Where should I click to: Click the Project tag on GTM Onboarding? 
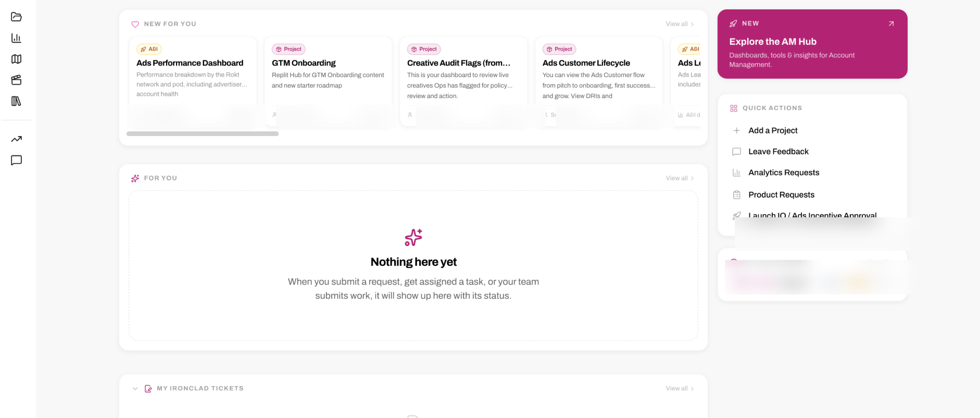[288, 49]
